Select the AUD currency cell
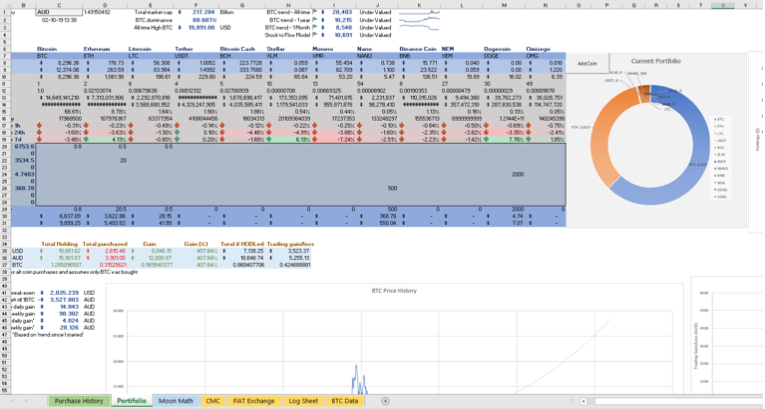The height and width of the screenshot is (409, 765). 59,12
